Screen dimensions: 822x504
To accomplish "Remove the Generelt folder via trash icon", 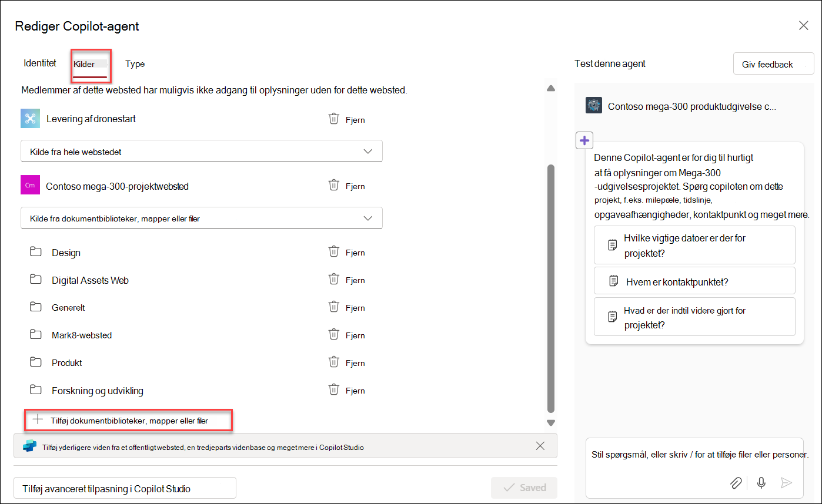I will (x=333, y=307).
